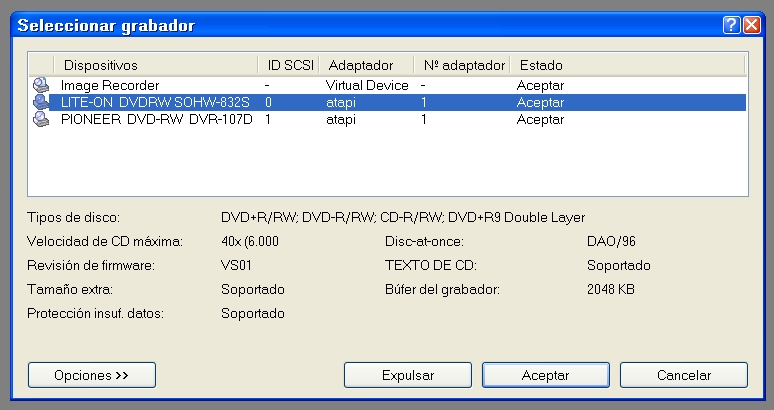The image size is (774, 410).
Task: Click Aceptar status in LITE-ON row
Action: pos(540,103)
